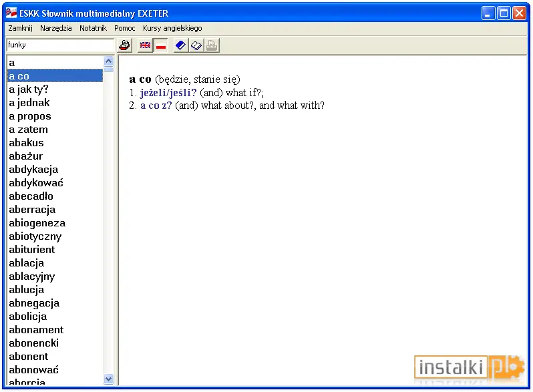
Task: Select the word 'abecadło'
Action: pos(55,196)
